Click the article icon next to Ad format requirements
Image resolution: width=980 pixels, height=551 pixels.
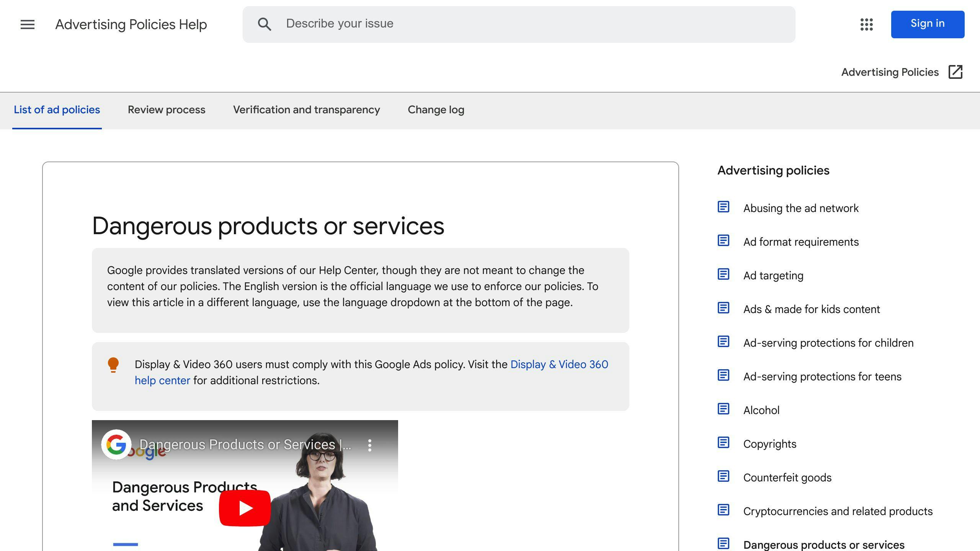point(723,241)
